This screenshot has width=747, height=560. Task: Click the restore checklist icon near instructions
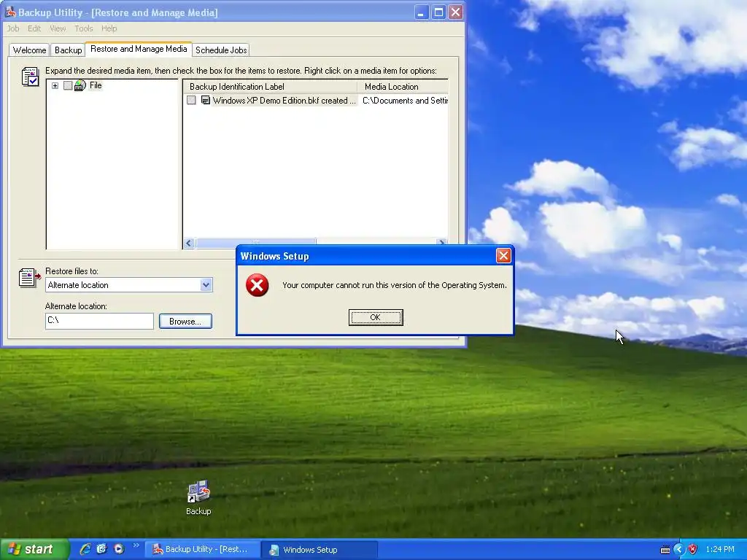point(30,77)
